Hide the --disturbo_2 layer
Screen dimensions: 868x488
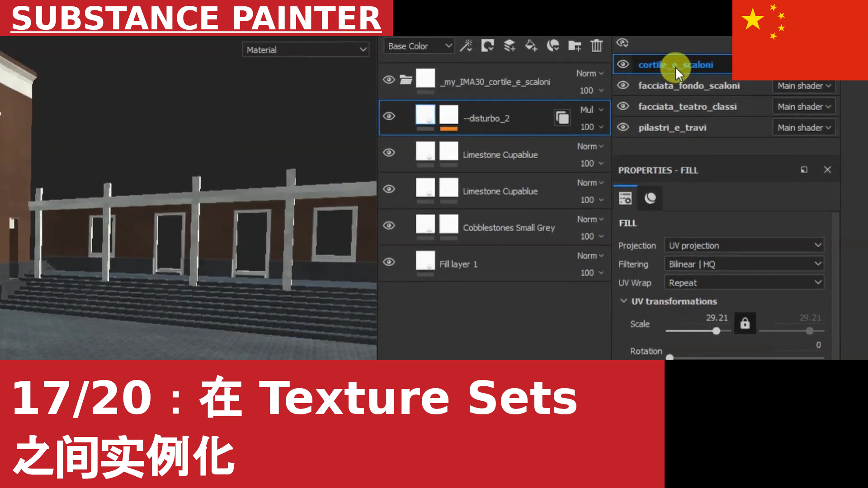pyautogui.click(x=389, y=116)
